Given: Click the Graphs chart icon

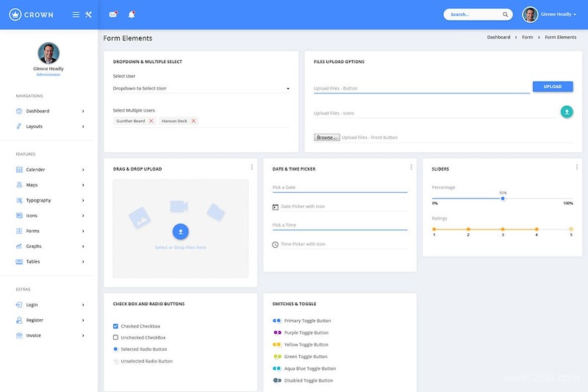Looking at the screenshot, I should click(x=19, y=246).
